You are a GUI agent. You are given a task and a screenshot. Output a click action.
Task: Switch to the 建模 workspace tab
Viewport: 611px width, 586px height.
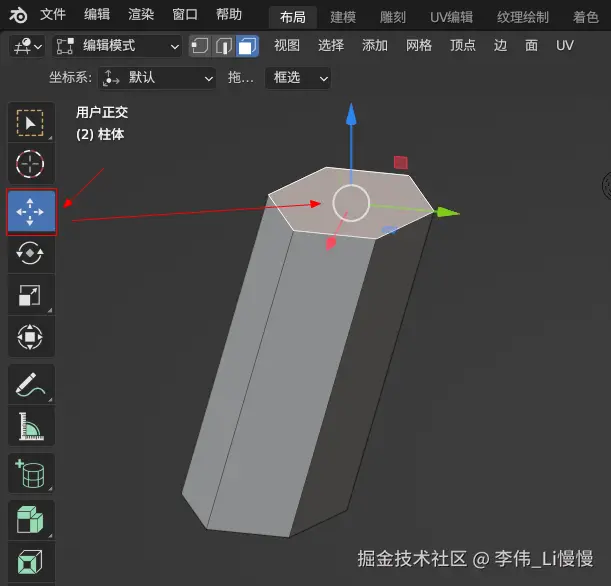(x=343, y=17)
